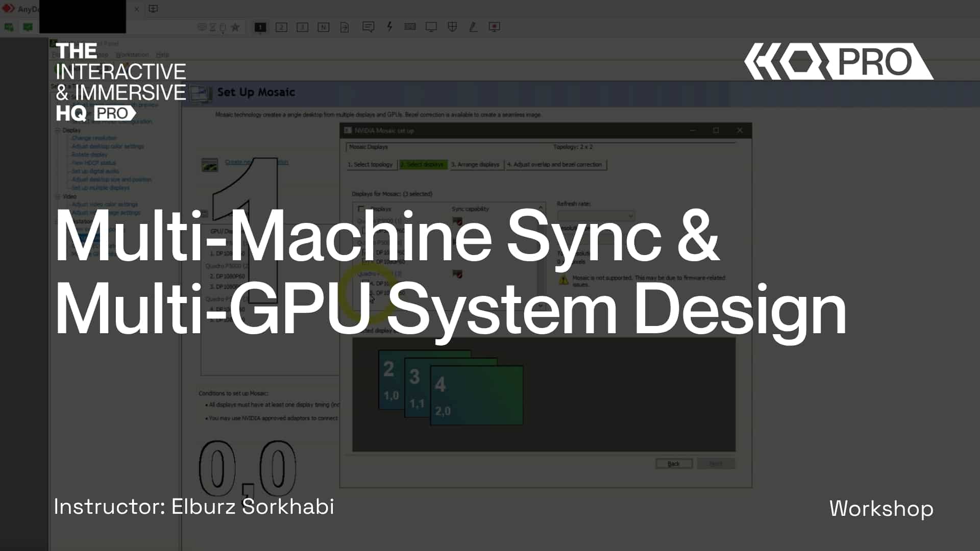Activate the whiteboard pencil icon
Screen dimensions: 980x551
[473, 27]
